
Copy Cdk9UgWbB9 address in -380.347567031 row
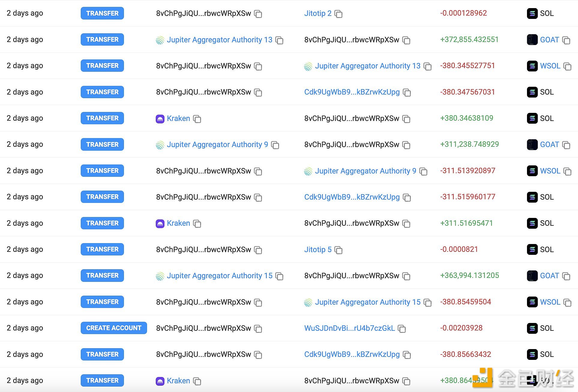tap(407, 92)
